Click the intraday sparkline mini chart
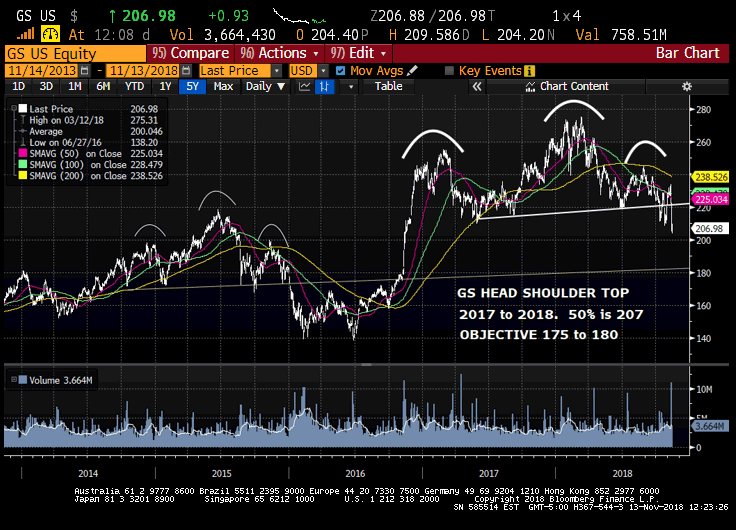The height and width of the screenshot is (530, 736). (300, 16)
